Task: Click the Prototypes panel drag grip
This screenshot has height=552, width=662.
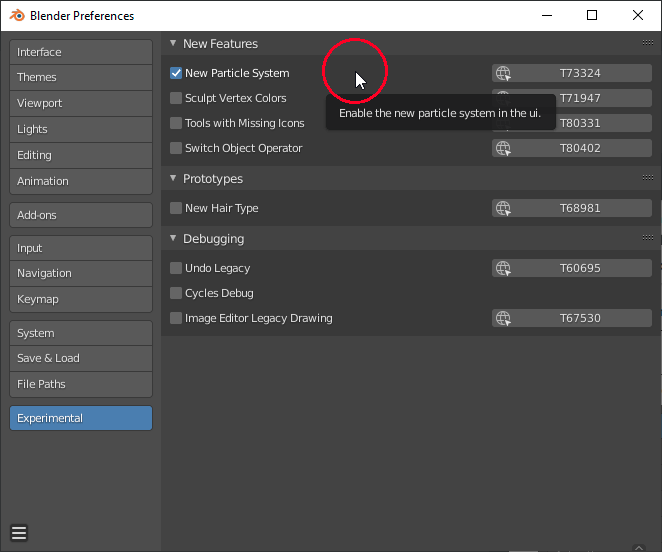Action: (x=648, y=178)
